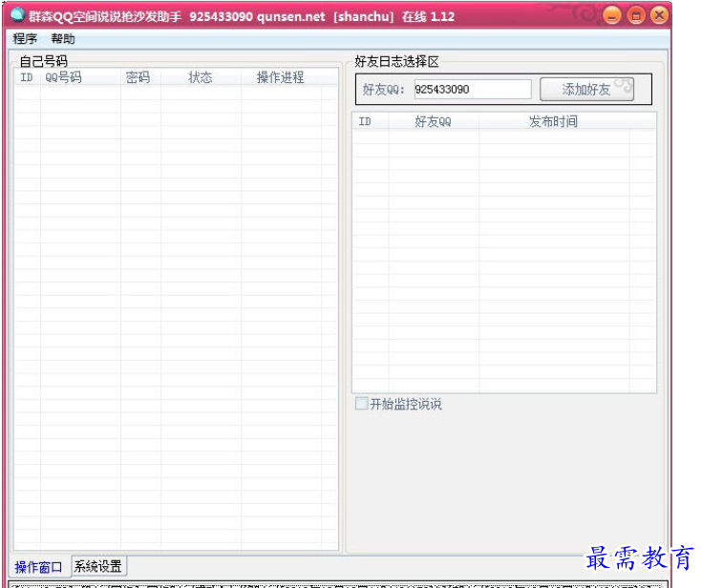The image size is (702, 588).
Task: Click the ID column header in 自己号码 list
Action: [27, 77]
